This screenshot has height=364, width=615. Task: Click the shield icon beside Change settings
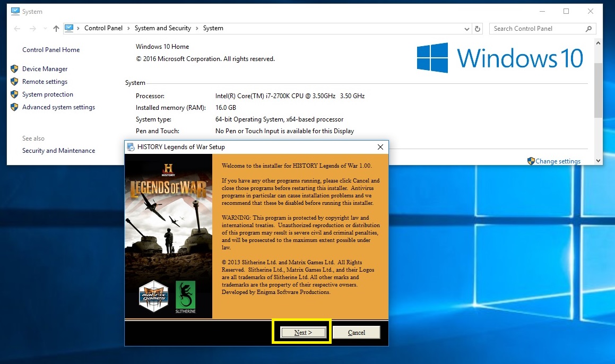tap(531, 161)
